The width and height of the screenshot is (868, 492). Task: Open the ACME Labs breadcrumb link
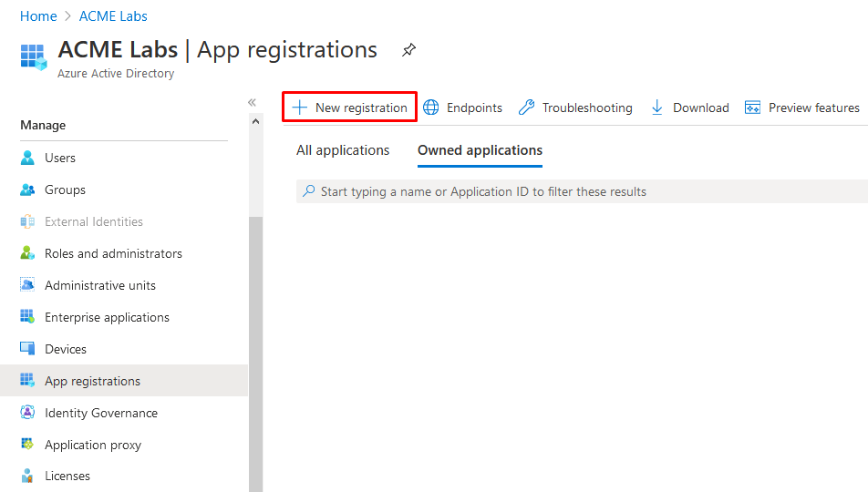click(x=113, y=16)
